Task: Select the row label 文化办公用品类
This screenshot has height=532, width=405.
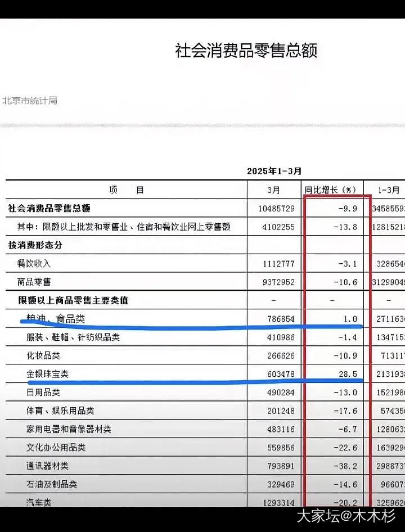Action: tap(56, 448)
